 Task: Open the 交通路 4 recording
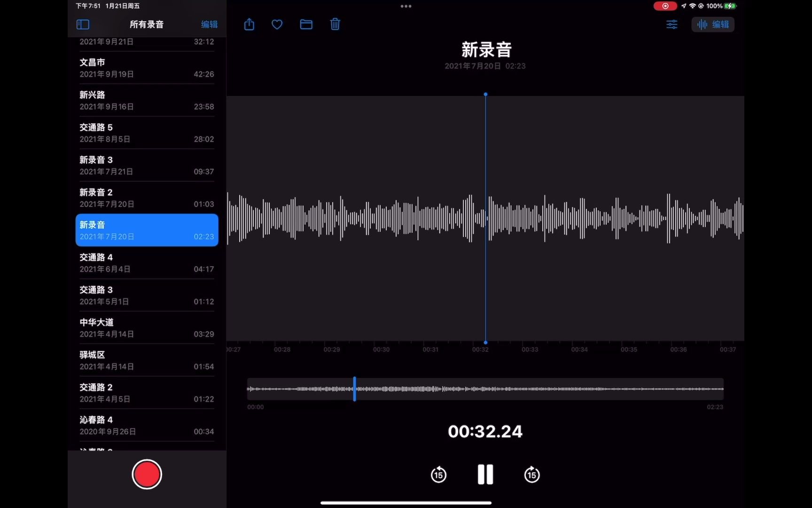(x=147, y=263)
